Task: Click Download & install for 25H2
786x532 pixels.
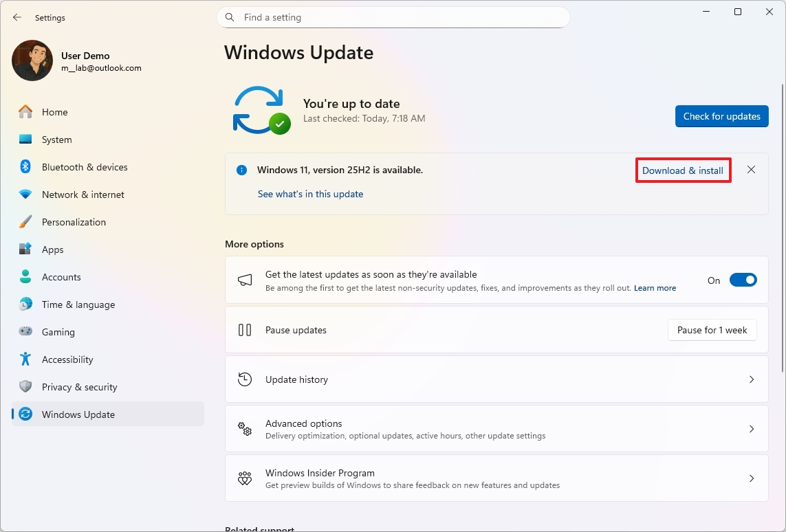Action: (x=682, y=170)
